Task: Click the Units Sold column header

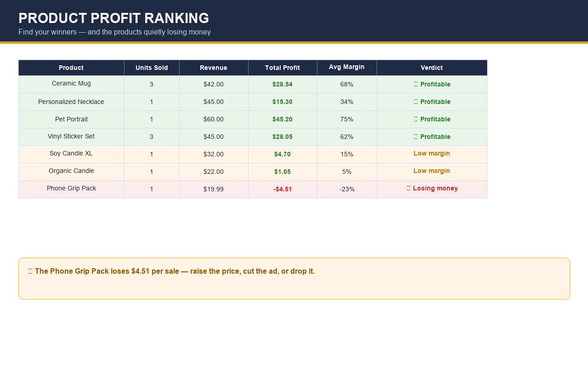Action: 152,68
